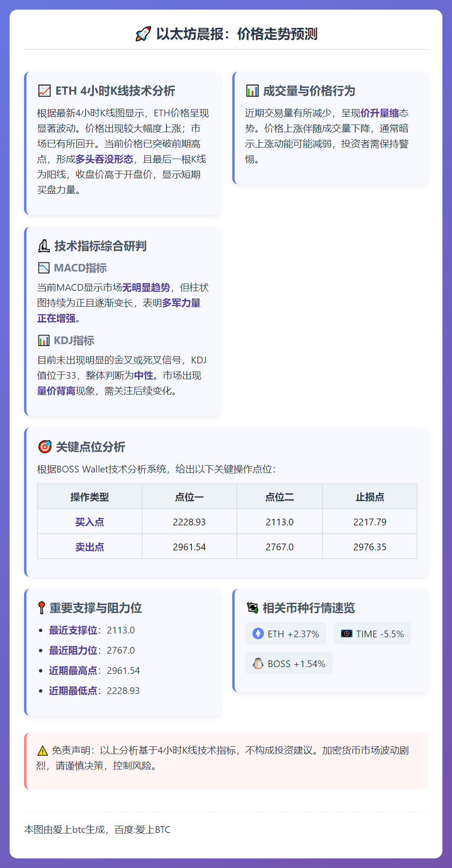452x868 pixels.
Task: Click the rocket icon in the title
Action: click(143, 34)
